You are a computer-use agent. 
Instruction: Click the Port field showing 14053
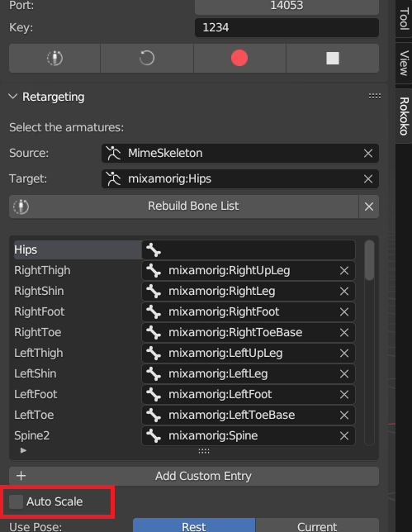287,6
